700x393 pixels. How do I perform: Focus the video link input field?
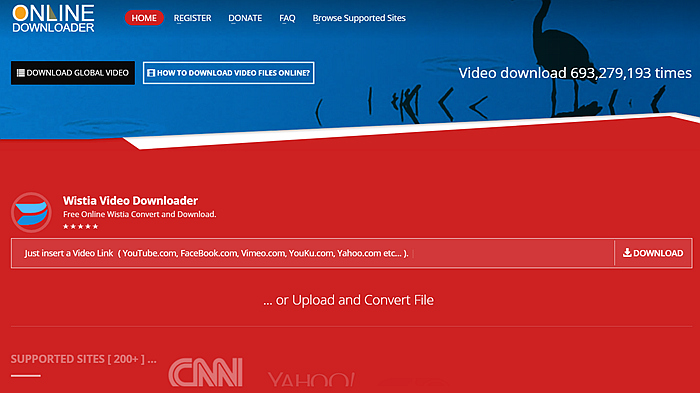pyautogui.click(x=312, y=253)
